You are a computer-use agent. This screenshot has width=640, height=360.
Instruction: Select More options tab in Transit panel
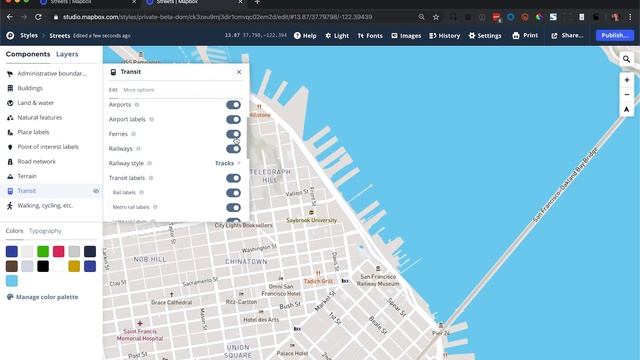point(139,90)
